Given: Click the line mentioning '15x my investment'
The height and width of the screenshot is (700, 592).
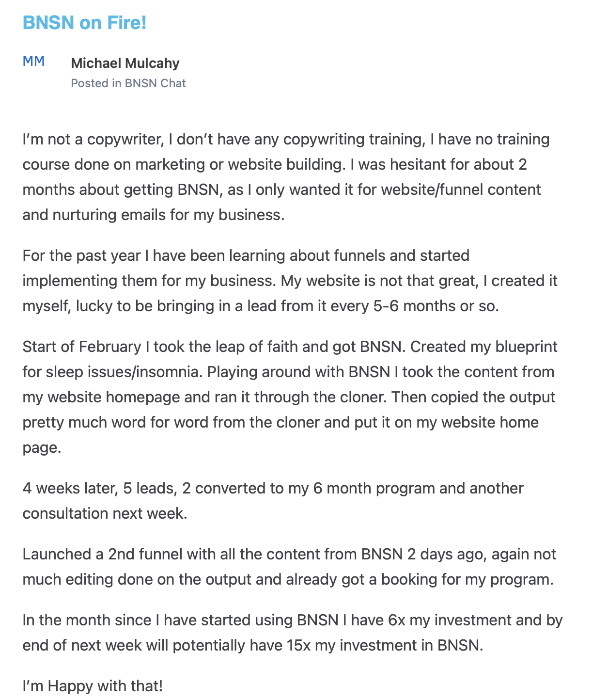Looking at the screenshot, I should point(253,645).
